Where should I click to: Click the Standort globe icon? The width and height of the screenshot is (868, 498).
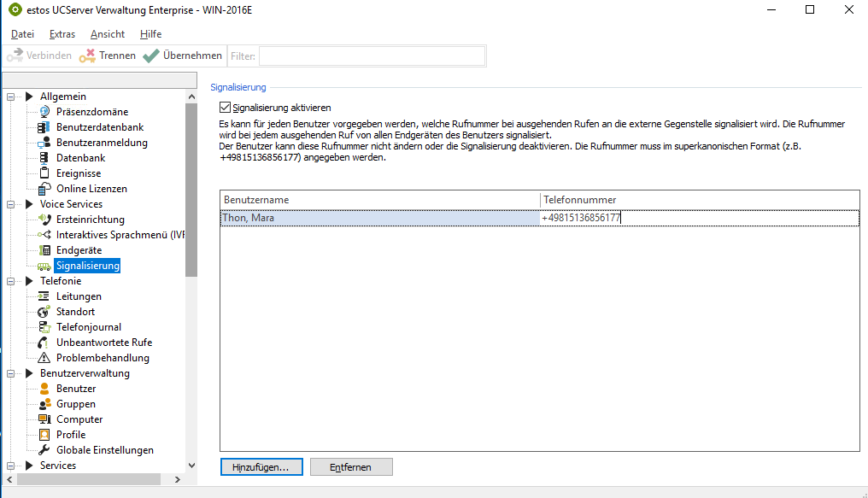(x=45, y=312)
